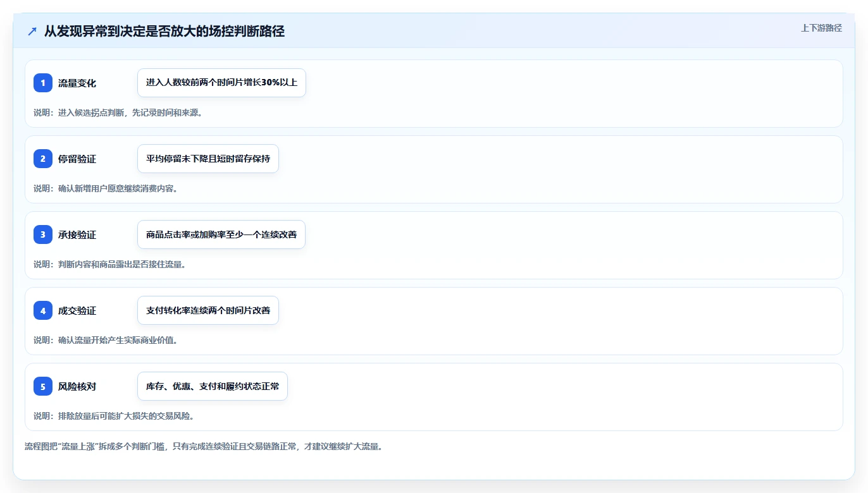The image size is (868, 493).
Task: Click the 成交验证 step label
Action: (x=77, y=311)
